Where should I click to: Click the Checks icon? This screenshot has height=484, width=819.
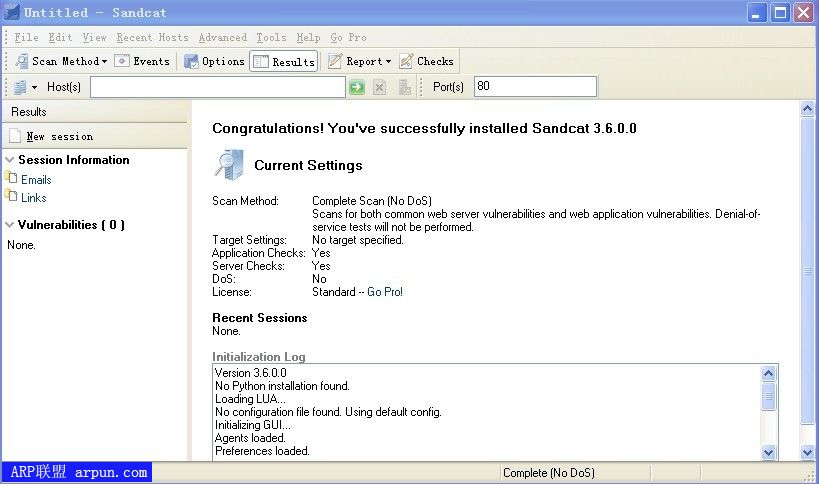pyautogui.click(x=406, y=61)
